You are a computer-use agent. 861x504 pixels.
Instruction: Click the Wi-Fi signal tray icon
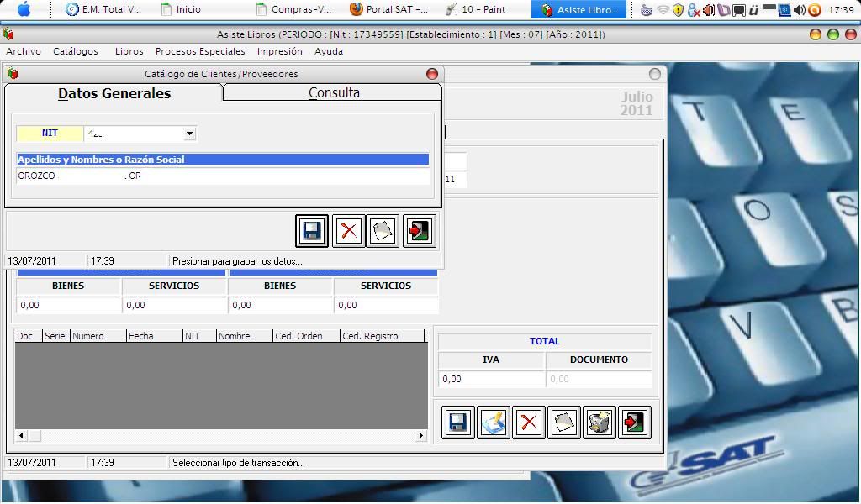663,9
